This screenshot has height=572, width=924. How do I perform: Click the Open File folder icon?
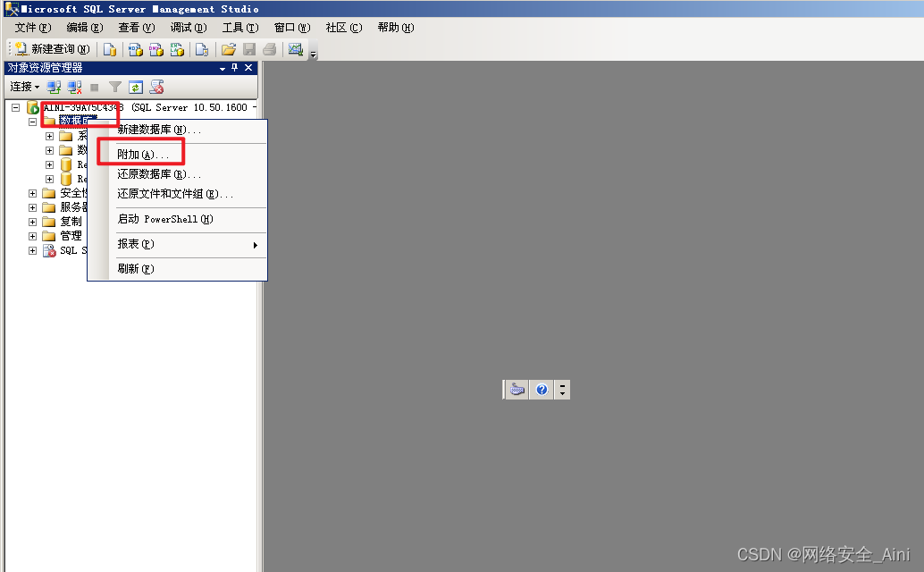coord(229,49)
